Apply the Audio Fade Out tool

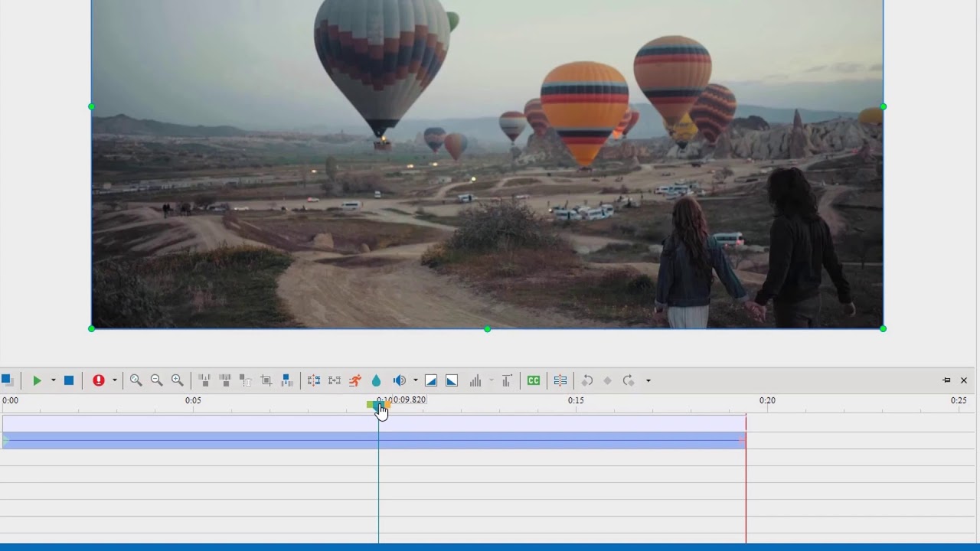452,380
